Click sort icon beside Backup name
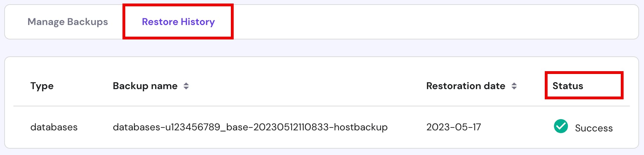Screen dimensions: 644x155 click(186, 86)
